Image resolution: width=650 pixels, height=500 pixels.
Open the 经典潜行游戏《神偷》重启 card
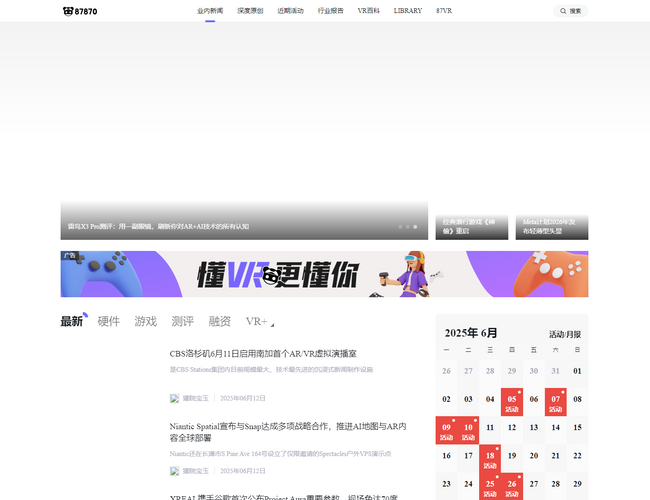(x=472, y=227)
